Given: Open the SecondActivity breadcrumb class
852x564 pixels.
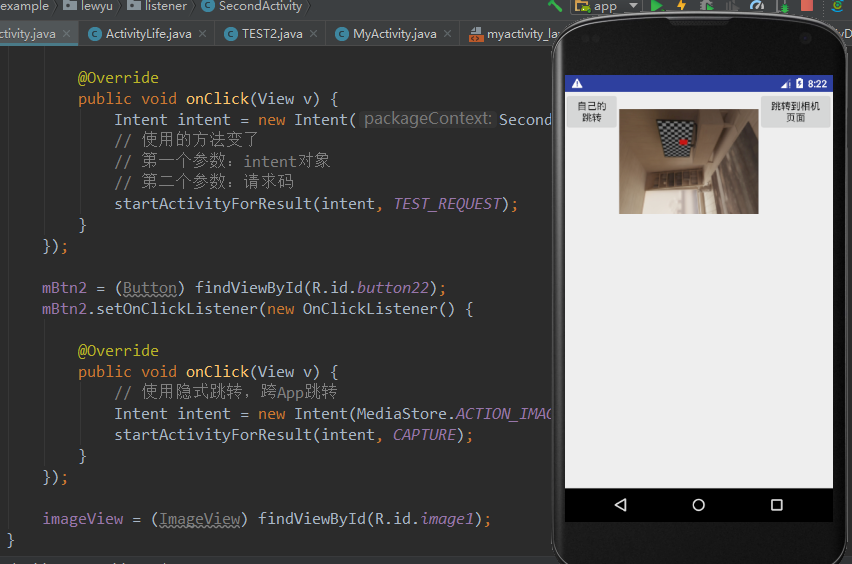Looking at the screenshot, I should tap(252, 6).
